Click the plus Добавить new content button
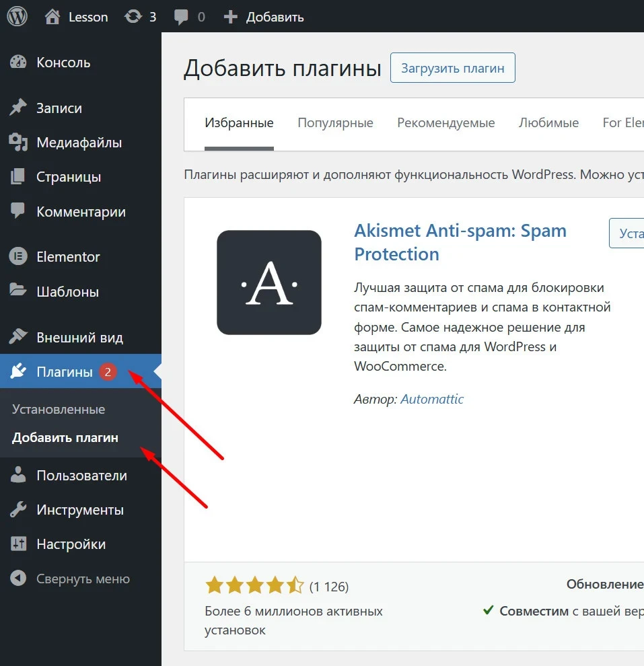Image resolution: width=644 pixels, height=666 pixels. [263, 17]
